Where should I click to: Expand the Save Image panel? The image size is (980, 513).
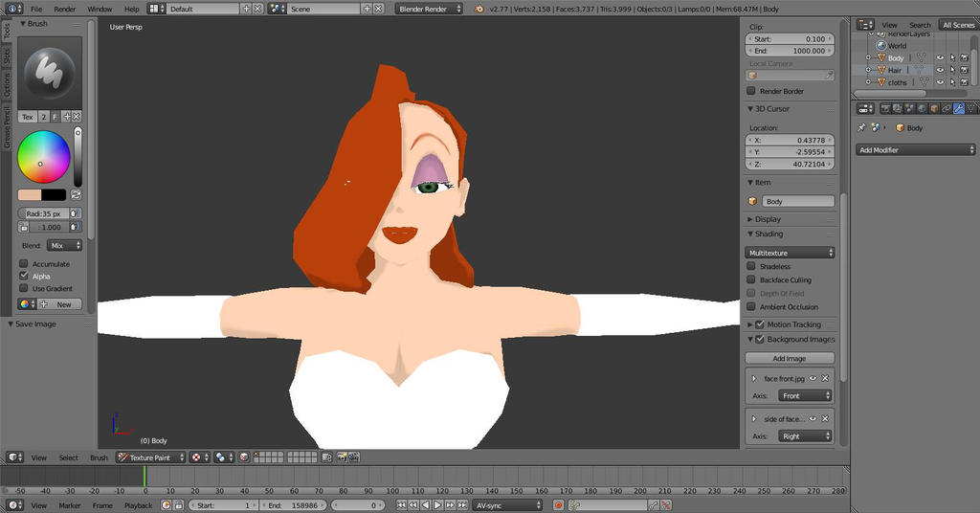coord(35,324)
